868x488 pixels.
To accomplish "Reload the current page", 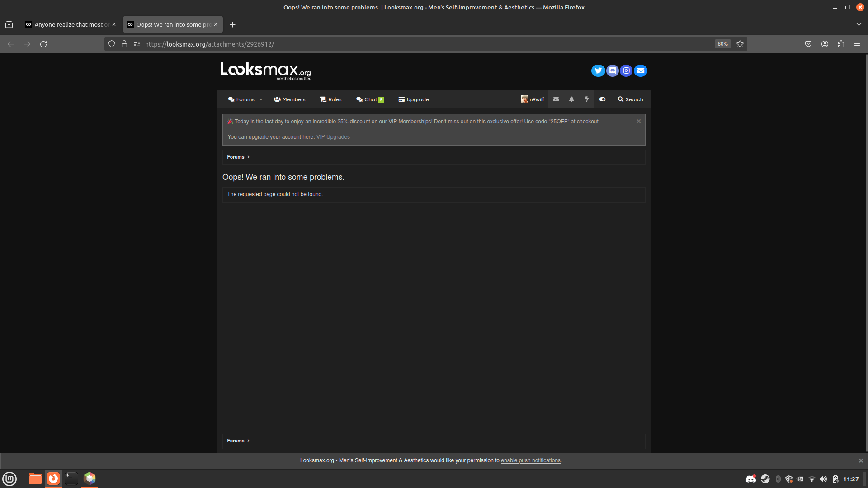I will pyautogui.click(x=43, y=44).
